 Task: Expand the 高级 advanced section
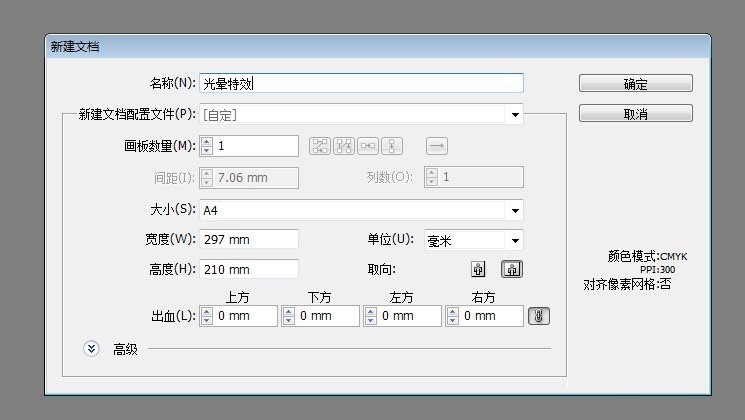point(91,349)
